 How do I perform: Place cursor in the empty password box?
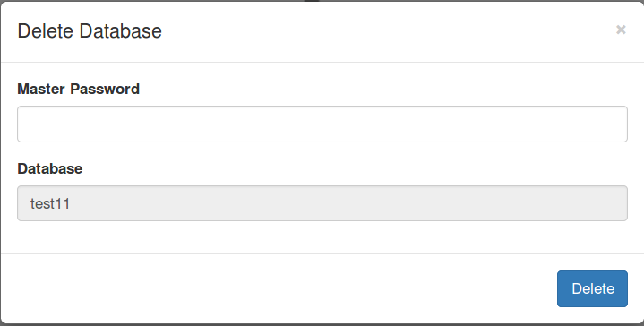322,124
